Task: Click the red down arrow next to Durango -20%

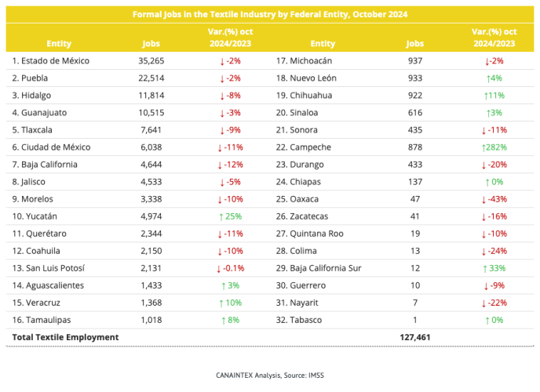Action: point(483,165)
